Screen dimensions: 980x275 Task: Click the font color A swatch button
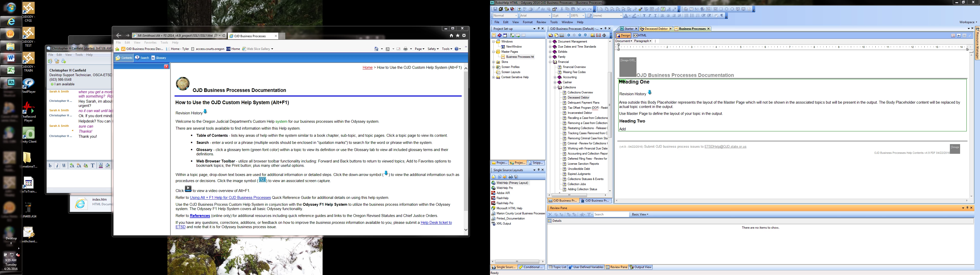626,16
